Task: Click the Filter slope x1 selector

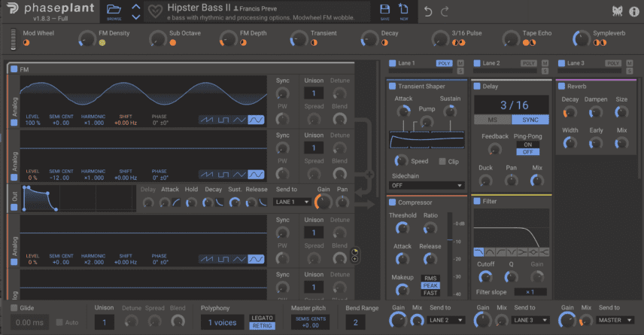Action: (530, 292)
